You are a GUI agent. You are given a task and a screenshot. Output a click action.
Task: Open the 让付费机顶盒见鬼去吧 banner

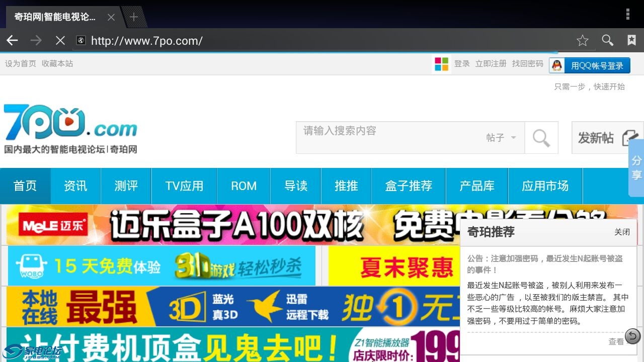click(x=233, y=345)
